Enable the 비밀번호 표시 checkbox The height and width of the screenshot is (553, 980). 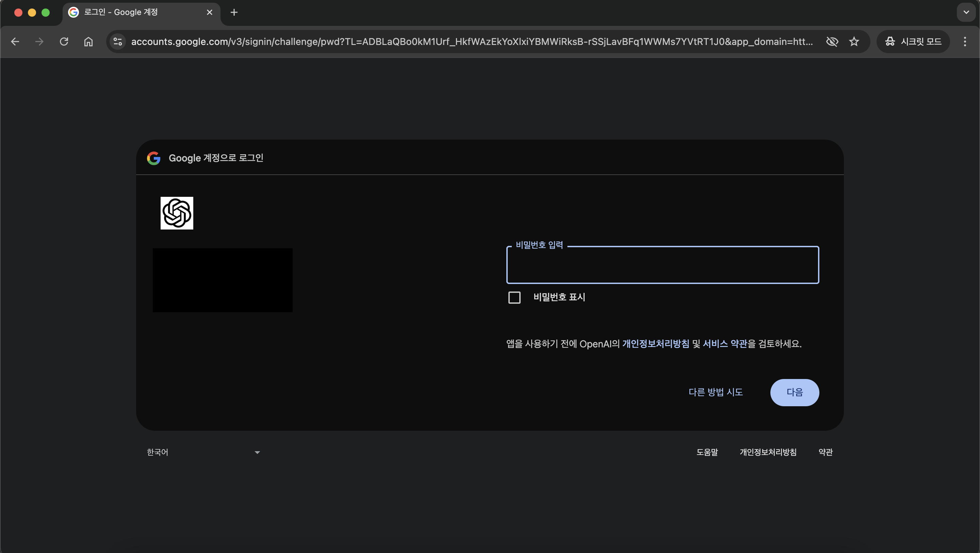[514, 297]
